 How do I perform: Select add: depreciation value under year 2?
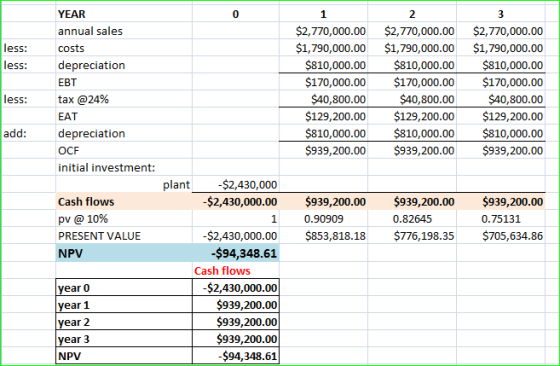412,134
